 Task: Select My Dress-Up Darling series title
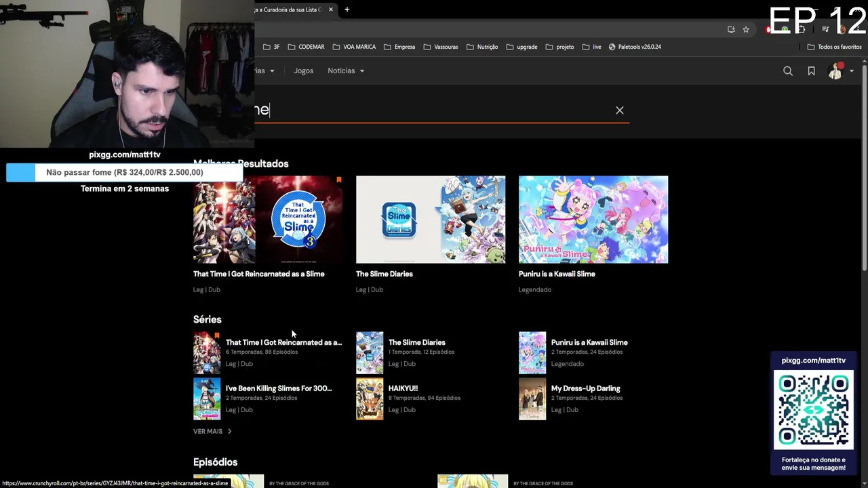click(x=586, y=388)
